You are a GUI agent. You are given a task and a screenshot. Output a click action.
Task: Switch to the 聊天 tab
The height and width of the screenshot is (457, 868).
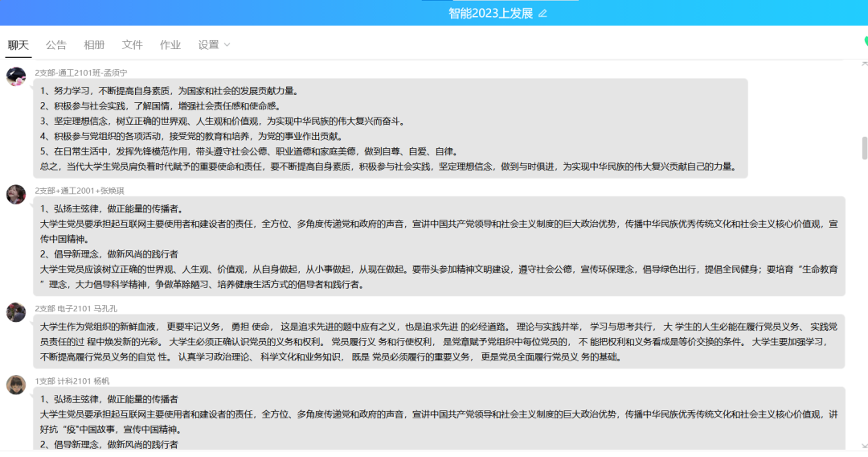(x=18, y=45)
